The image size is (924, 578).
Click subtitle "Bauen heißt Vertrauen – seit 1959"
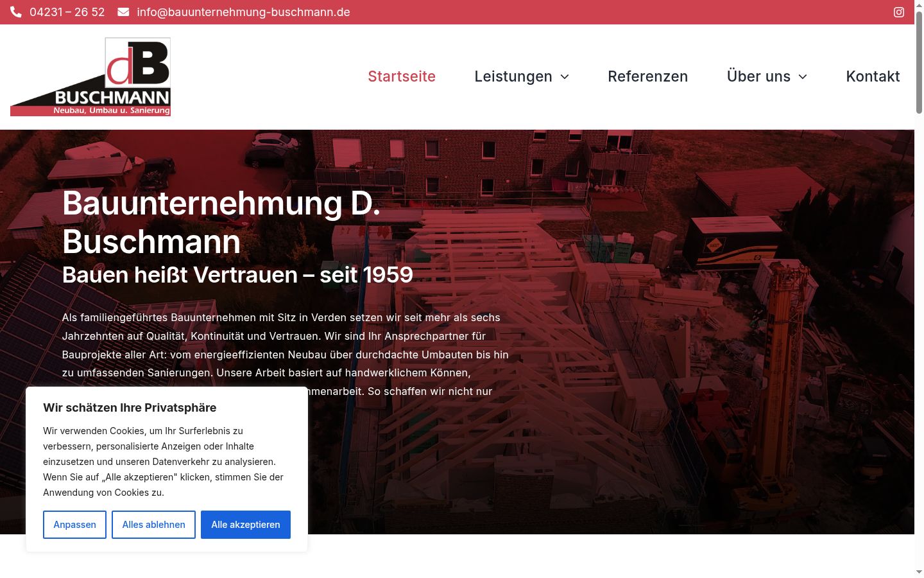click(237, 275)
